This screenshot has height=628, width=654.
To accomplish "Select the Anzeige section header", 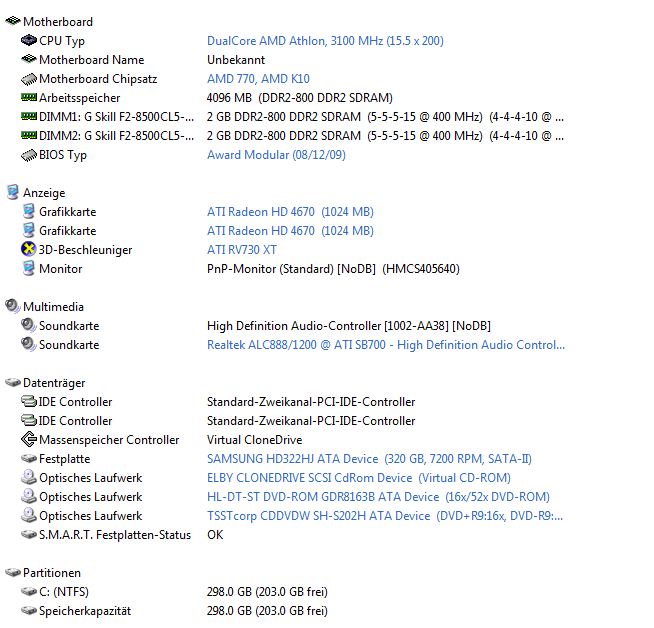I will coord(44,193).
